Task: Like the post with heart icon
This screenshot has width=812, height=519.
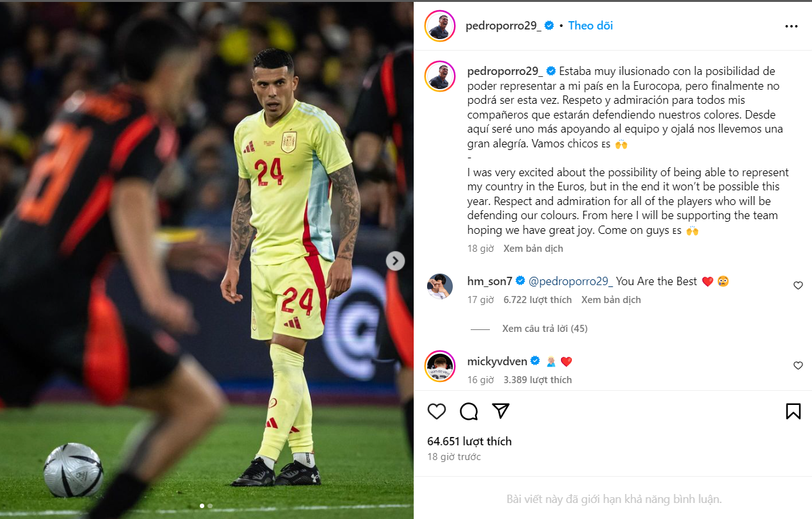Action: (x=437, y=411)
